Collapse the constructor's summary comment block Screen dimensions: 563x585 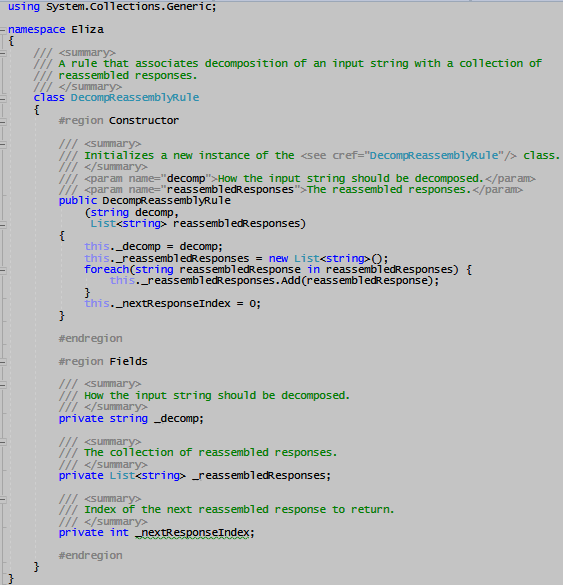[3, 144]
